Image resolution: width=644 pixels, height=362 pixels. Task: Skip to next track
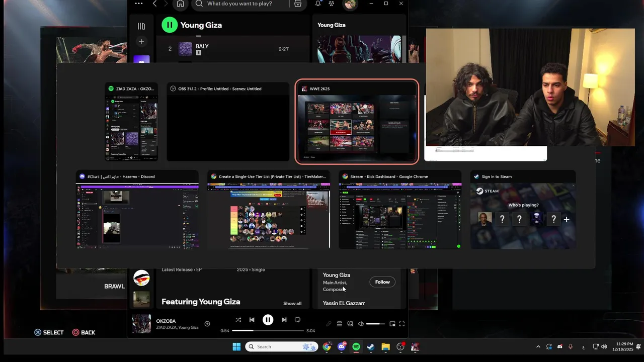[x=284, y=320]
